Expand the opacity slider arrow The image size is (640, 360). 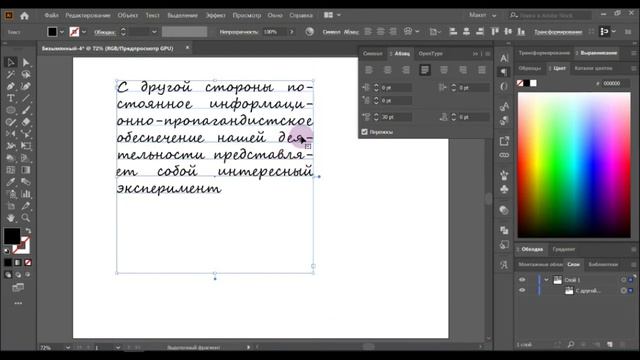tap(291, 31)
